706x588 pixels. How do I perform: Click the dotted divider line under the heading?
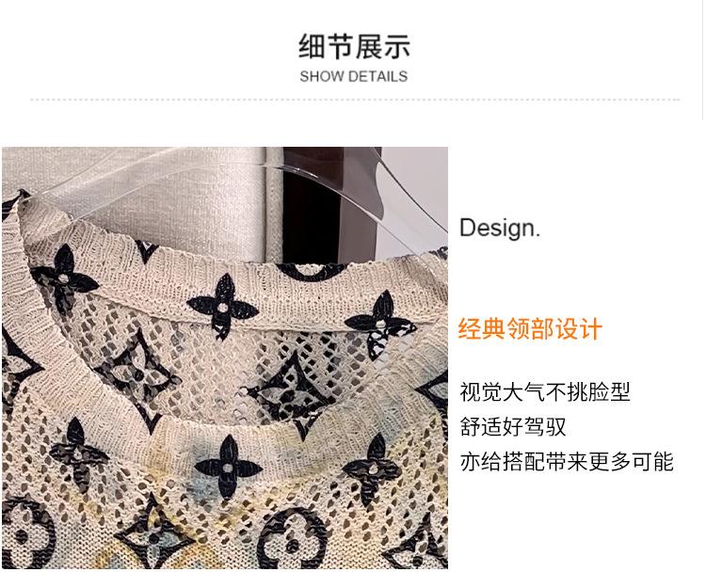tap(355, 100)
